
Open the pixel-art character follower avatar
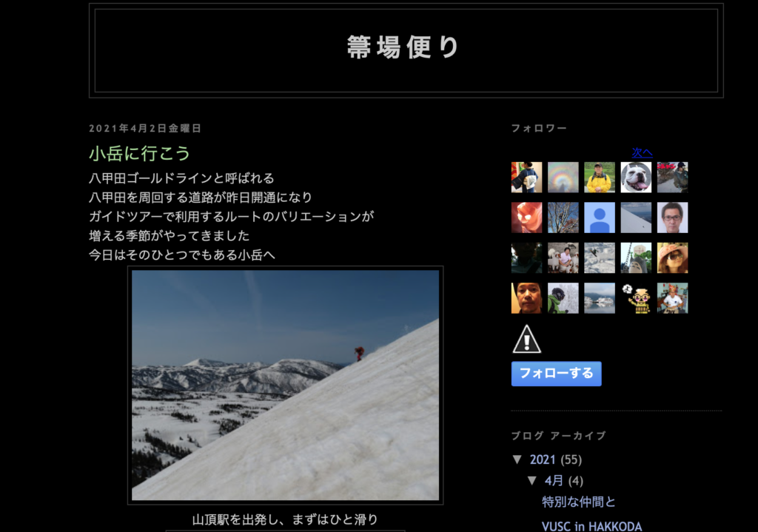pos(636,298)
